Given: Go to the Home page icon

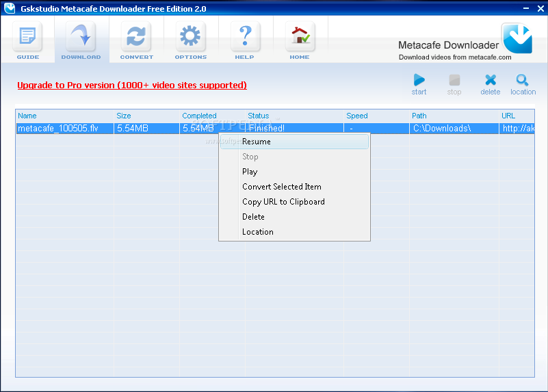Looking at the screenshot, I should click(x=300, y=40).
